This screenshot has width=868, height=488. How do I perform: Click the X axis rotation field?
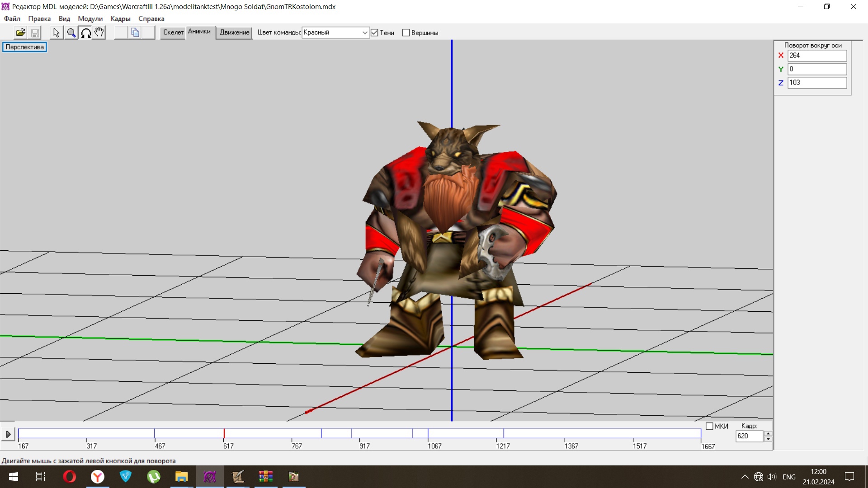pos(816,56)
